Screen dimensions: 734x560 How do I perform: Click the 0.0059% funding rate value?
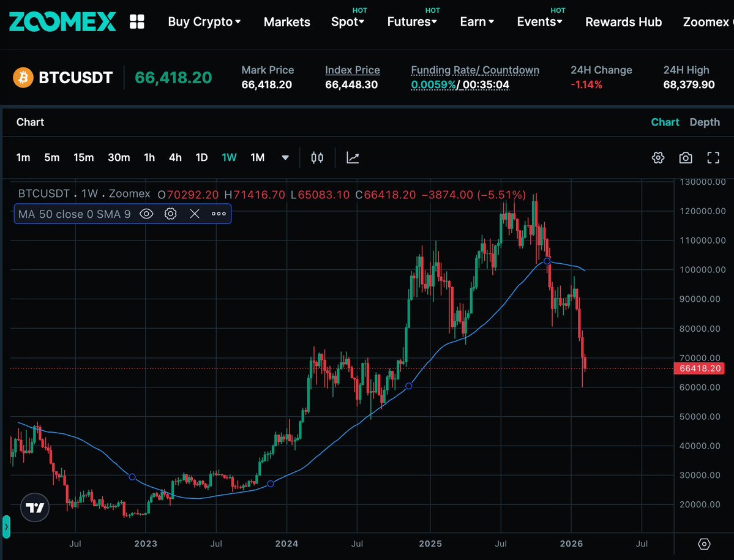pos(433,84)
